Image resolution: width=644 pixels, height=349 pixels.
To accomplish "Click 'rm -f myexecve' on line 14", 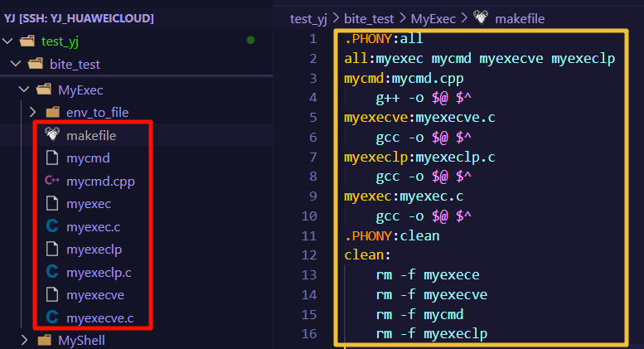I will [x=432, y=294].
